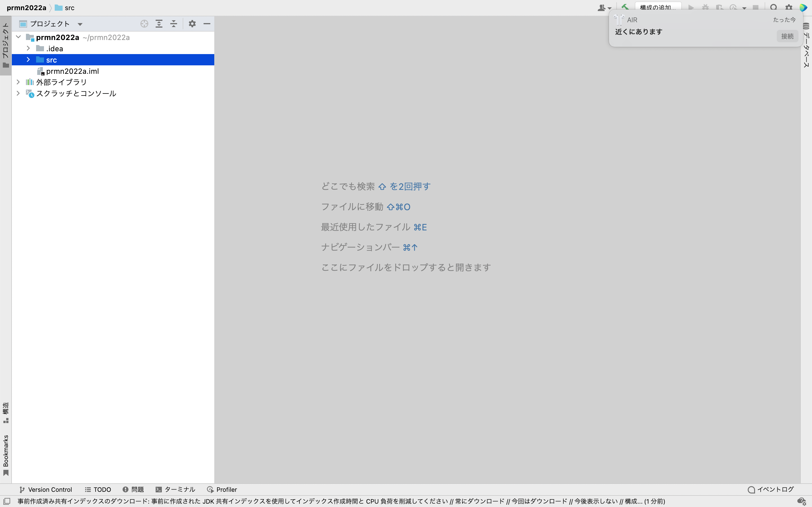This screenshot has width=812, height=507.
Task: Expand the src folder in the tree
Action: point(28,60)
